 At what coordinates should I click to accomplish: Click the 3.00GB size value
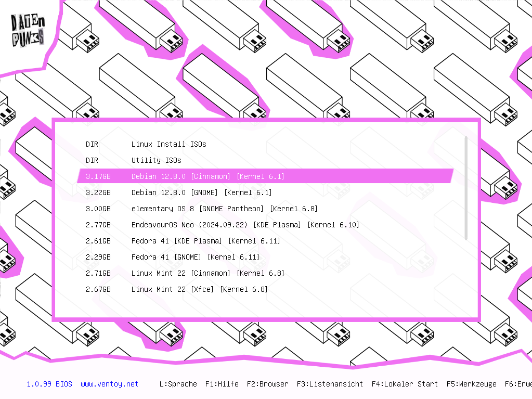[98, 209]
